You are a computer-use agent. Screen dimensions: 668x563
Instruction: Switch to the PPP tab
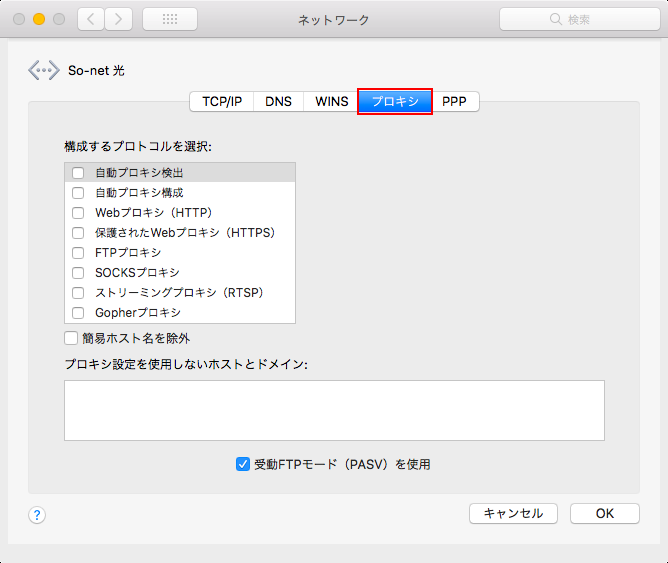[x=455, y=101]
